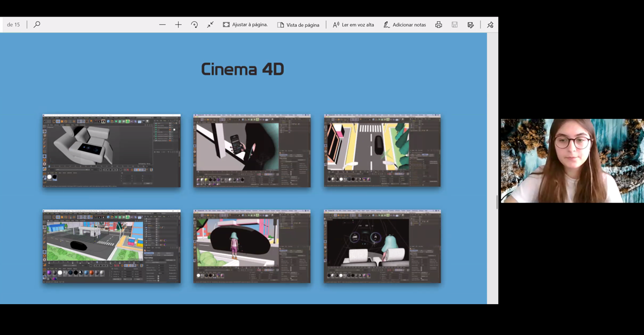The image size is (644, 335).
Task: Click the presenter's webcam video tile
Action: click(x=572, y=161)
